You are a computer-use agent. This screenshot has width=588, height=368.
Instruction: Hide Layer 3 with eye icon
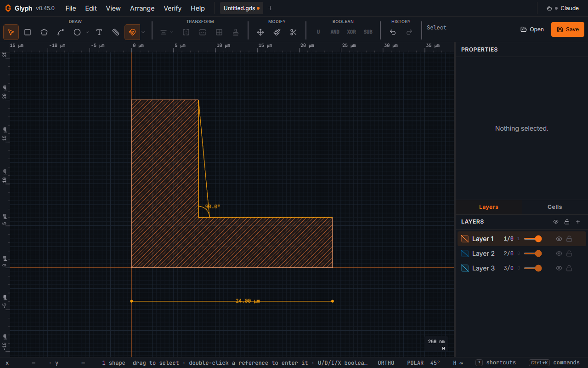coord(559,268)
